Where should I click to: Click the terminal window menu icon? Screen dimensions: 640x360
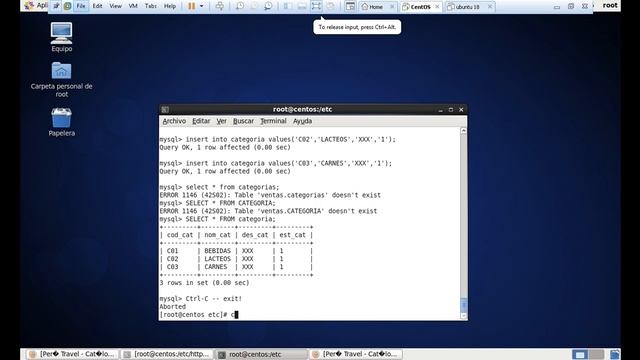point(165,109)
